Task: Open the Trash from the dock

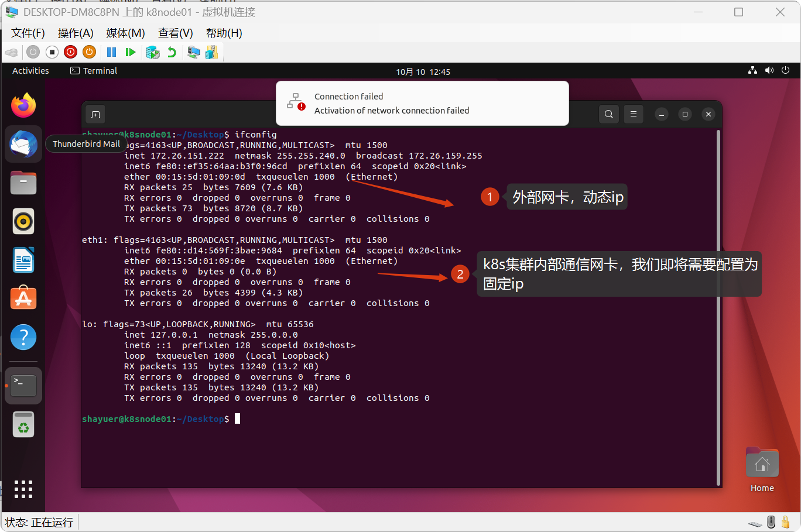Action: [x=23, y=424]
